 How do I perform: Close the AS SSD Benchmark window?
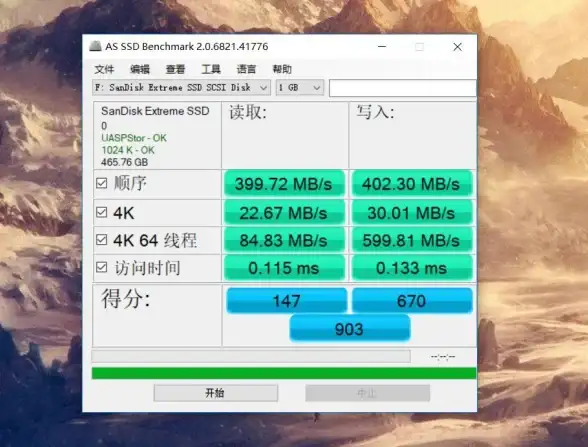[x=458, y=46]
